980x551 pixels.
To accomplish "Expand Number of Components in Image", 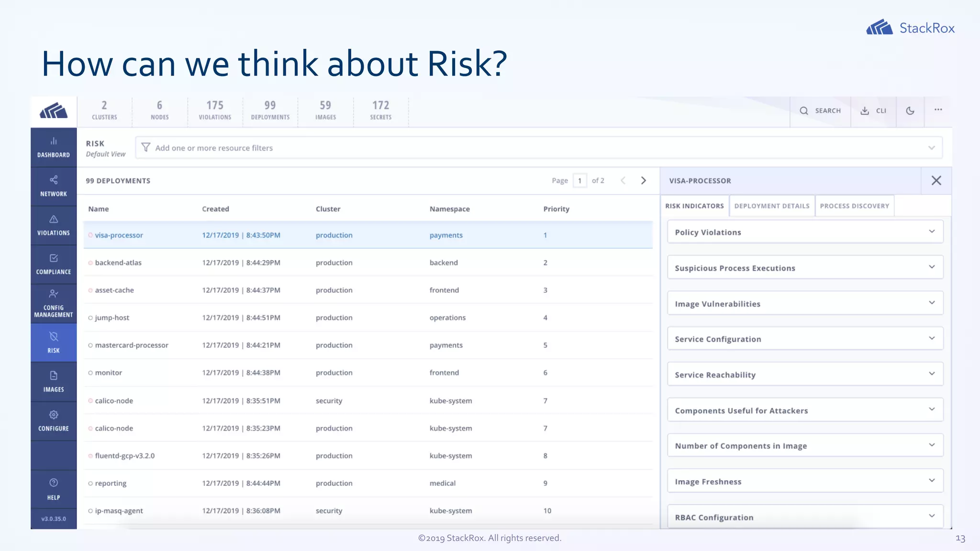I will [x=805, y=445].
